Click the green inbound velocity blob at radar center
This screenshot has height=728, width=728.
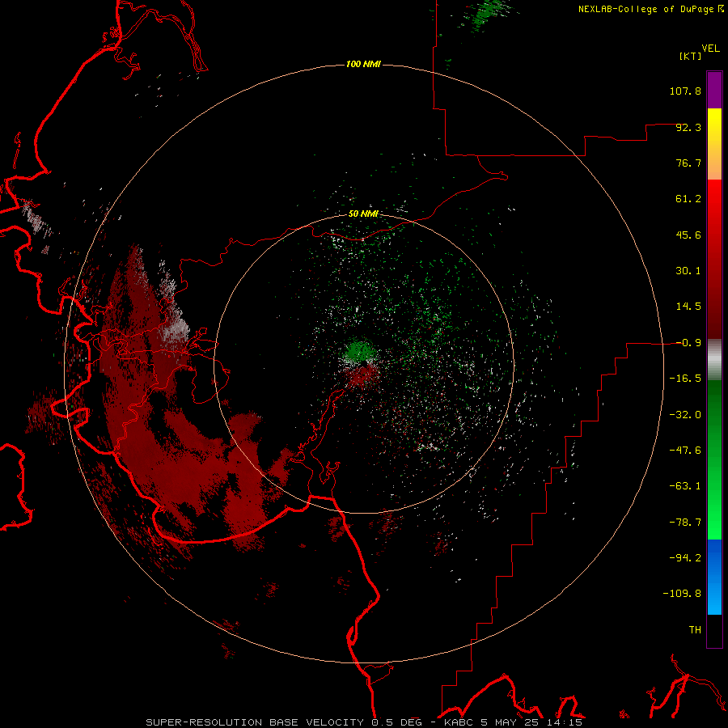click(359, 352)
